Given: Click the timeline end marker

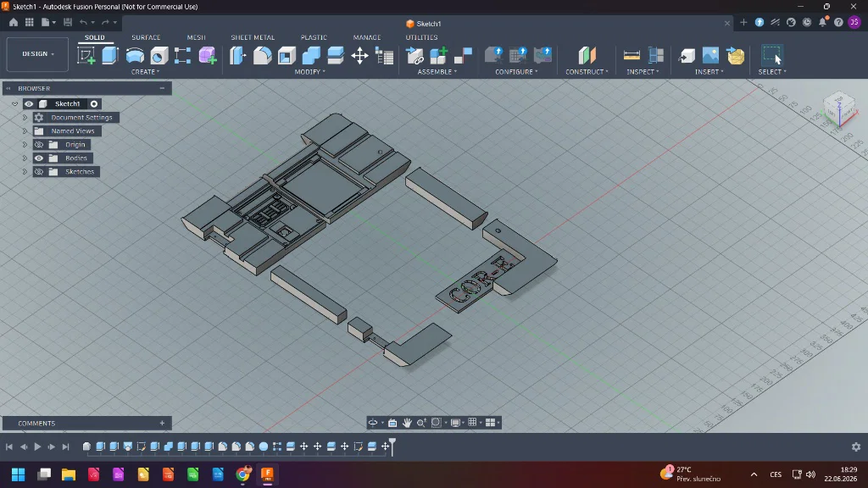Looking at the screenshot, I should (x=392, y=446).
